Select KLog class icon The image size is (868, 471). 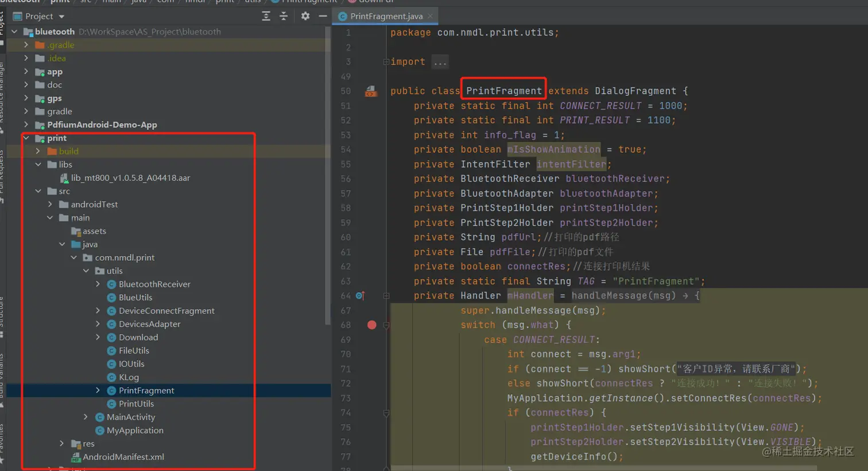coord(111,377)
